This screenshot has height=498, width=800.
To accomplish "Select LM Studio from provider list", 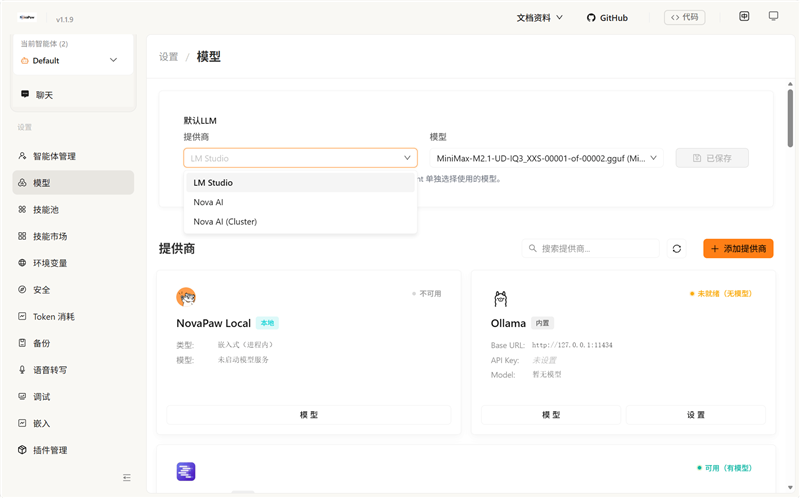I will tap(301, 183).
